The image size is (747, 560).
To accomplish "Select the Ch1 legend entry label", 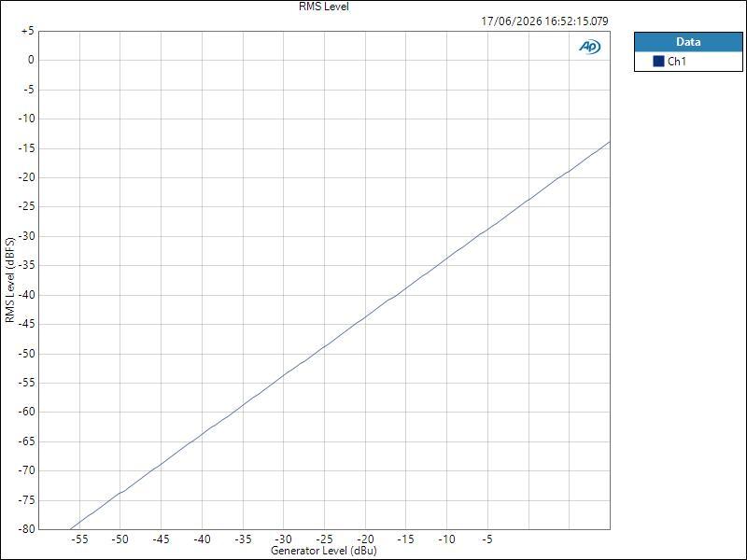I will click(x=676, y=62).
